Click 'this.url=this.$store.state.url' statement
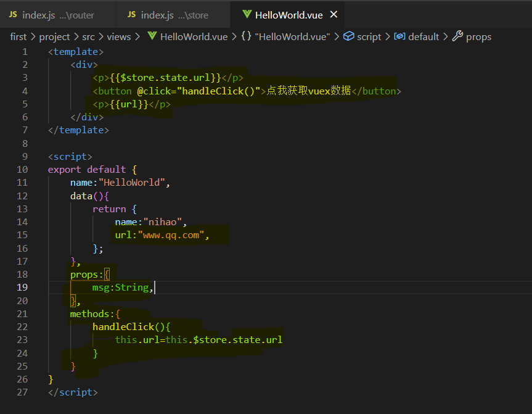 (198, 339)
